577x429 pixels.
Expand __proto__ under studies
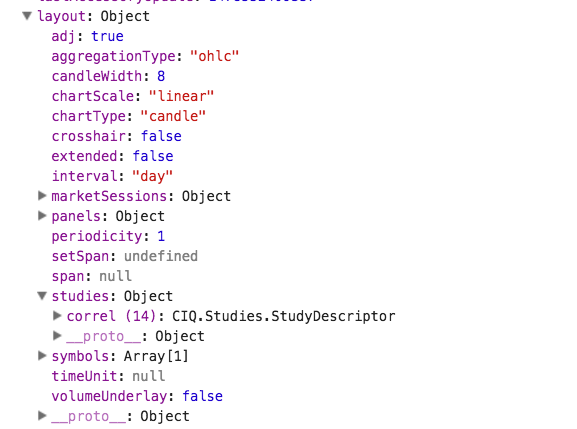57,336
